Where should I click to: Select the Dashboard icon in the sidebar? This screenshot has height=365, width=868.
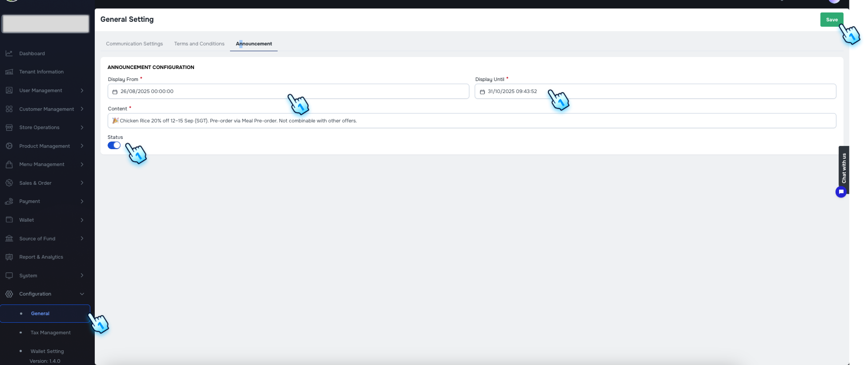click(9, 53)
